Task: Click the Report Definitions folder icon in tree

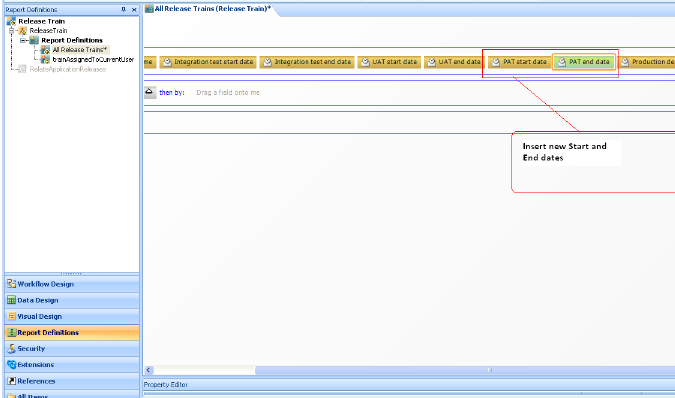Action: [x=34, y=40]
